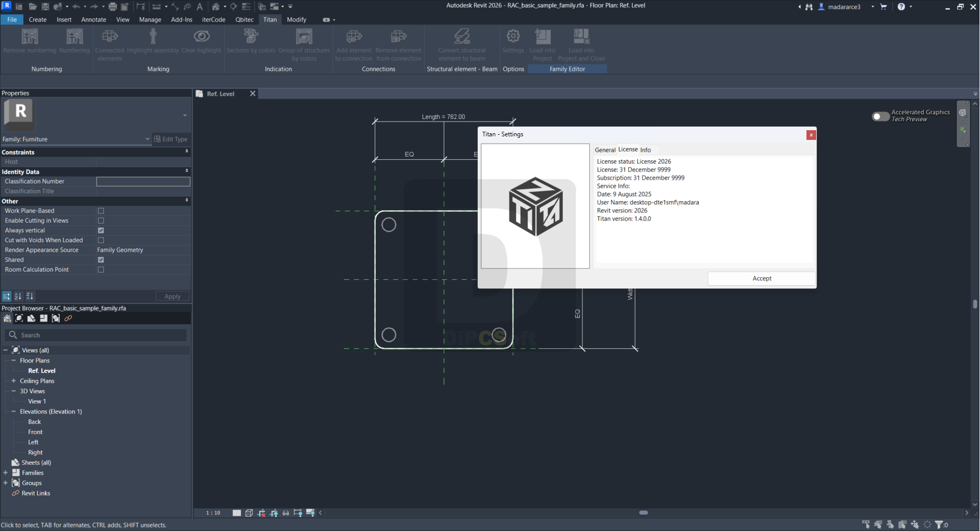This screenshot has height=531, width=980.
Task: Click Load into Project icon
Action: coord(543,36)
